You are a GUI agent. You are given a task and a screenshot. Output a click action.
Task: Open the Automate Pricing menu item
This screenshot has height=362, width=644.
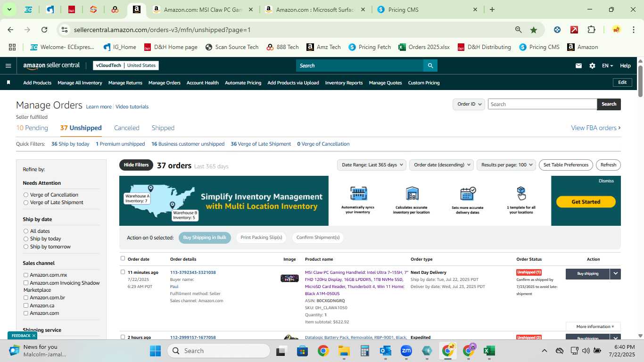click(x=243, y=83)
